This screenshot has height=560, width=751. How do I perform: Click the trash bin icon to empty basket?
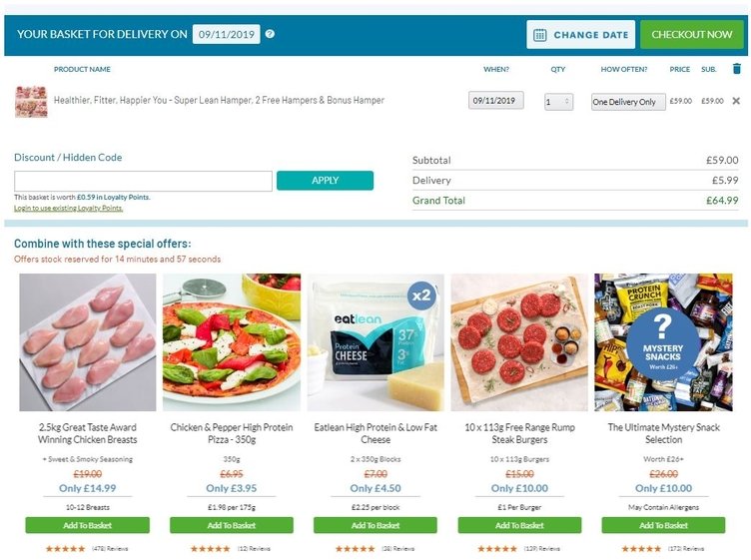[737, 69]
